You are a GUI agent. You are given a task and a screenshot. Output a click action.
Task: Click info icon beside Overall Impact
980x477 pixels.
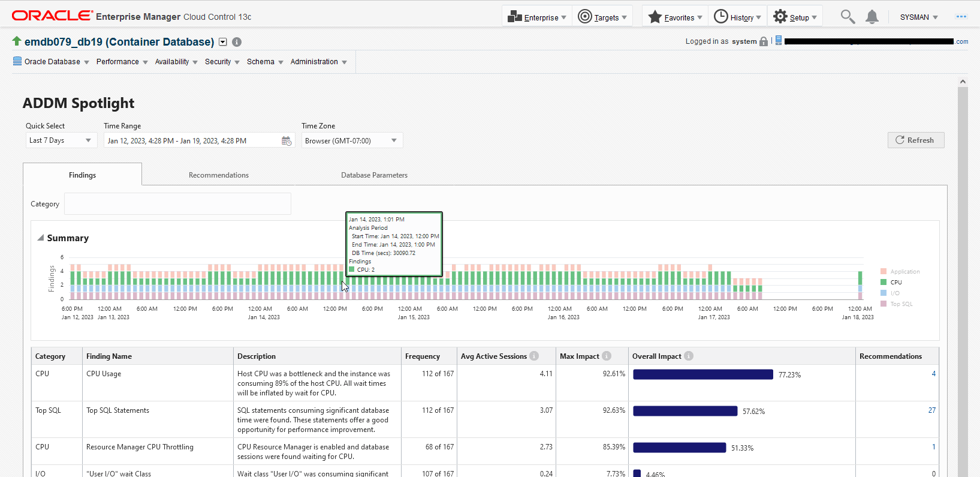689,356
